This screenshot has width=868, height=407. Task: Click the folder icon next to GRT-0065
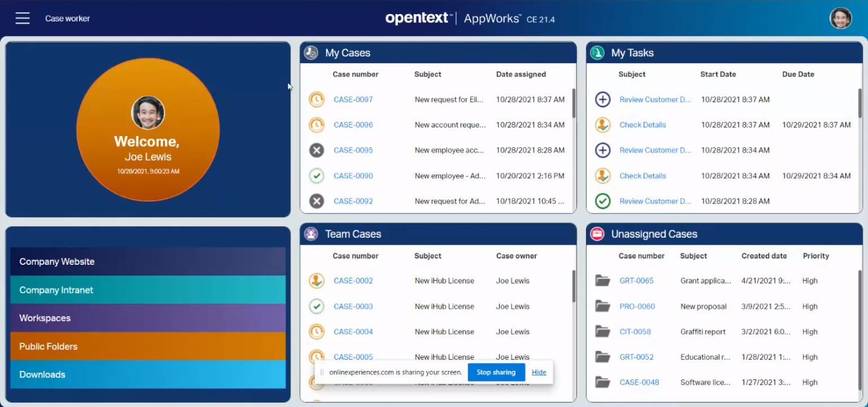(603, 281)
